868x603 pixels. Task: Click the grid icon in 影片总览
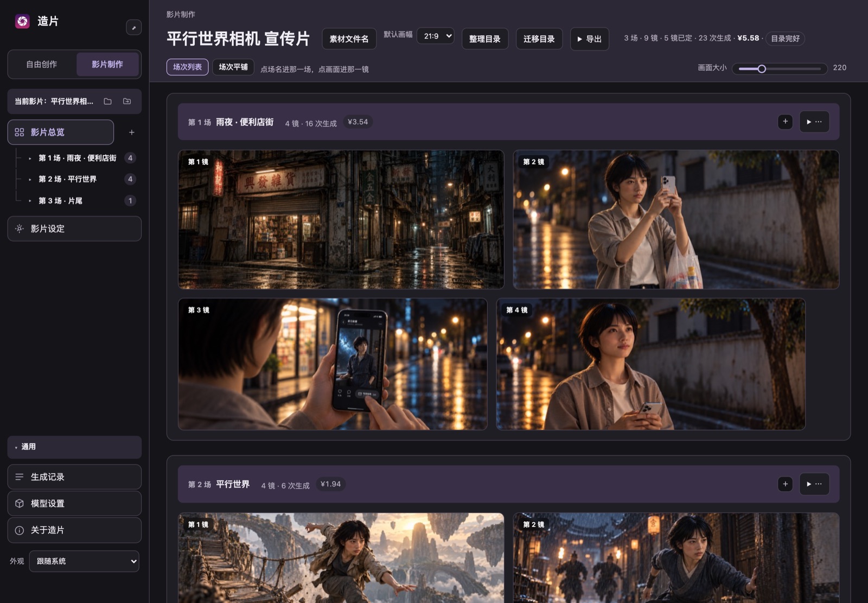(20, 132)
